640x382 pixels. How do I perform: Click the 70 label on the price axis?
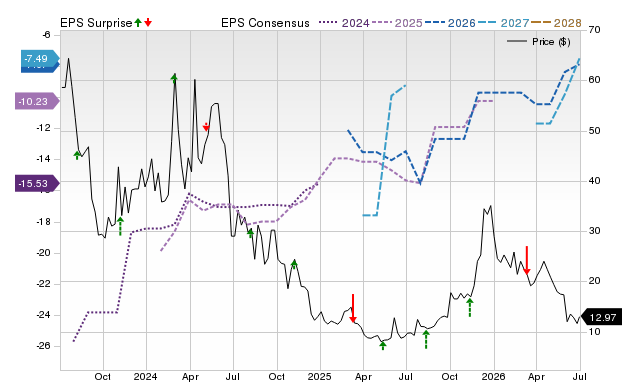pos(594,30)
